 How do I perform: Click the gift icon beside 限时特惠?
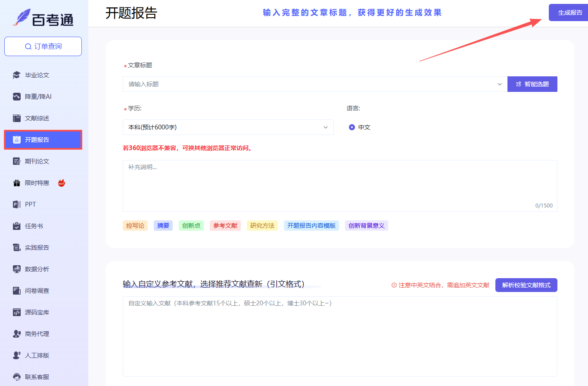(x=17, y=183)
